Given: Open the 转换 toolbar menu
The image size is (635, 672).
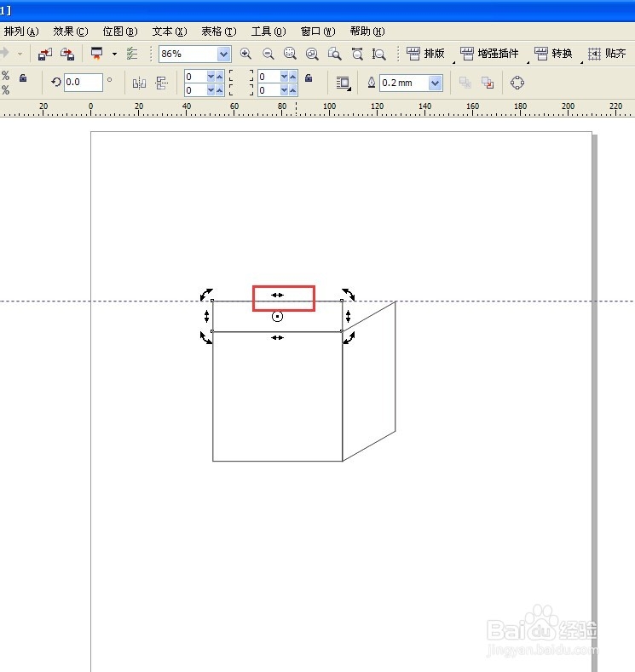Looking at the screenshot, I should point(553,54).
